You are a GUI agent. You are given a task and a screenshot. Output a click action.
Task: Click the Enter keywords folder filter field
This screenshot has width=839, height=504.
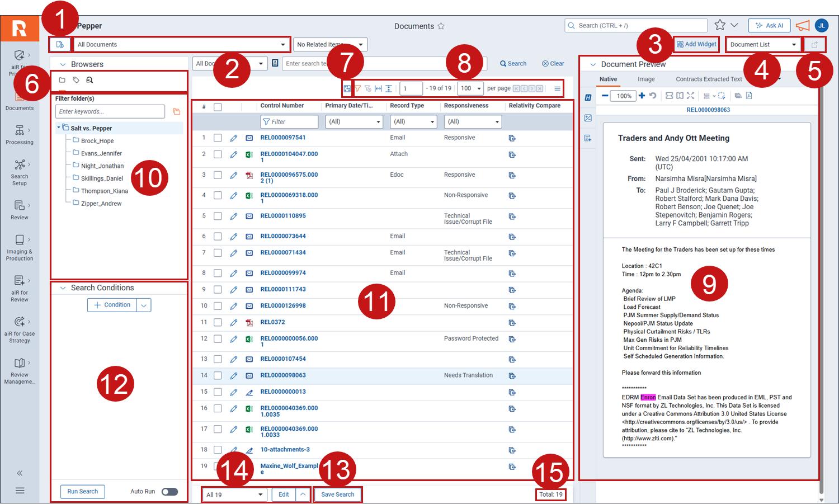pyautogui.click(x=110, y=112)
